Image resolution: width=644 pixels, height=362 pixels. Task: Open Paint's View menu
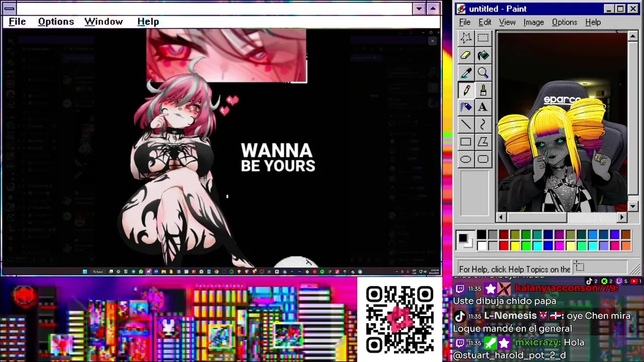coord(507,22)
